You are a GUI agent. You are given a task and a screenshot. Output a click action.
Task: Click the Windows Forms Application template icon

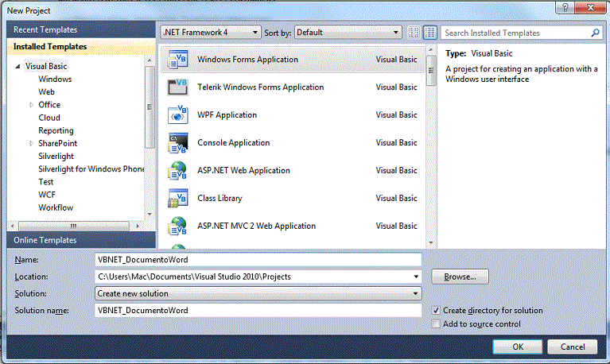pyautogui.click(x=177, y=60)
